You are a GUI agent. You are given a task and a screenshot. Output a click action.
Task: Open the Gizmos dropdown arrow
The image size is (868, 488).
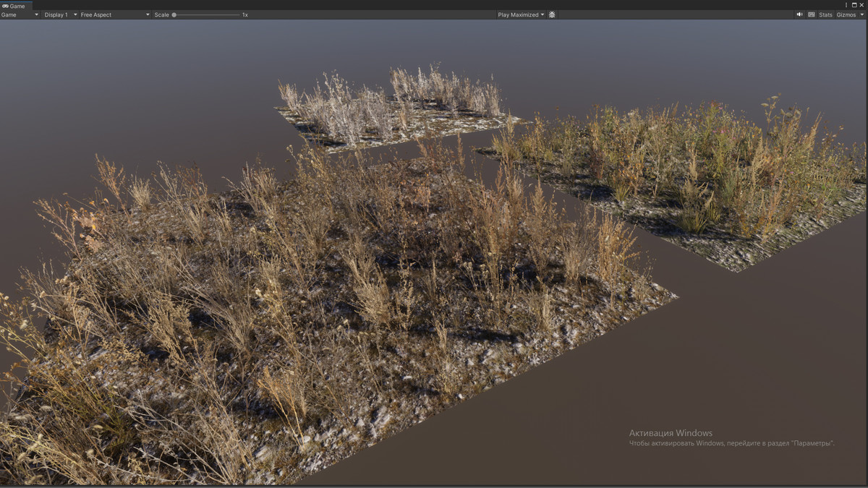coord(862,14)
